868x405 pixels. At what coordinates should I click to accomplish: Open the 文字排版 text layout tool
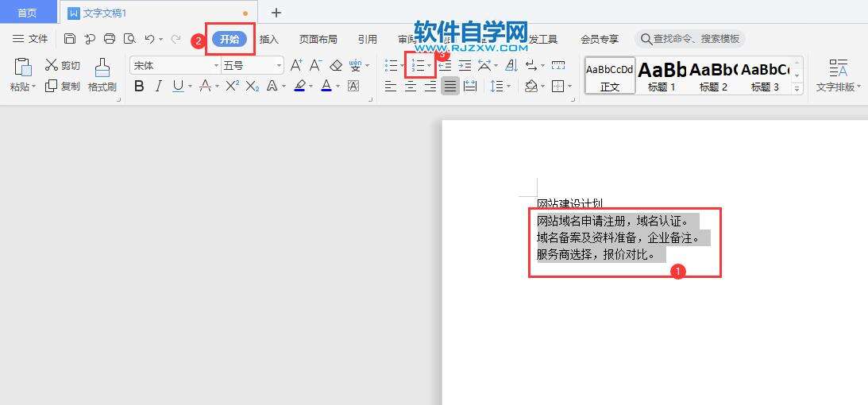pos(839,75)
